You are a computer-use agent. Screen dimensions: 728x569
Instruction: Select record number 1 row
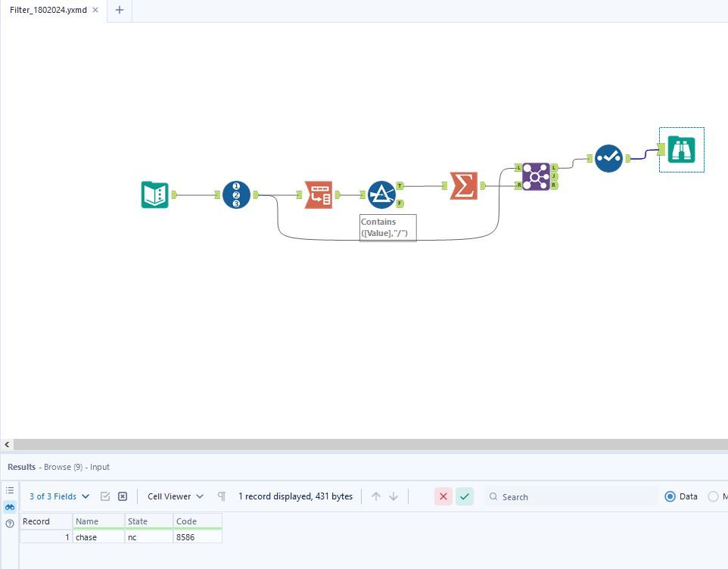46,537
